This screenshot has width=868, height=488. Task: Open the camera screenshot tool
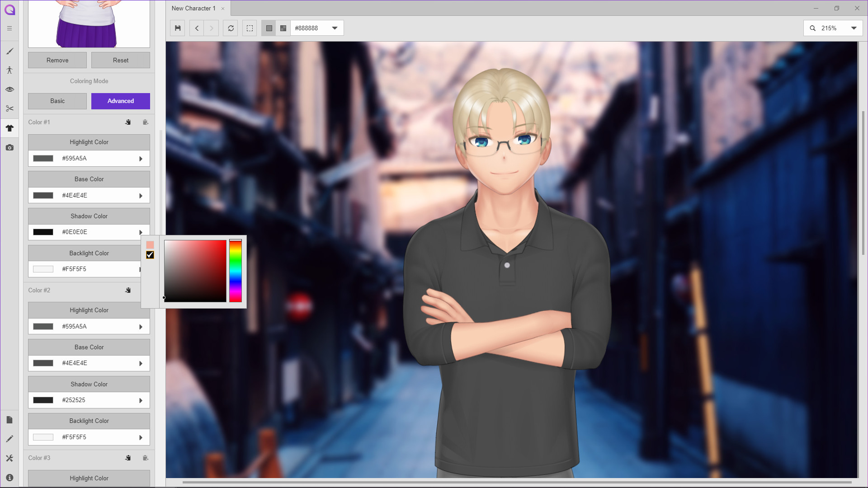[x=9, y=148]
